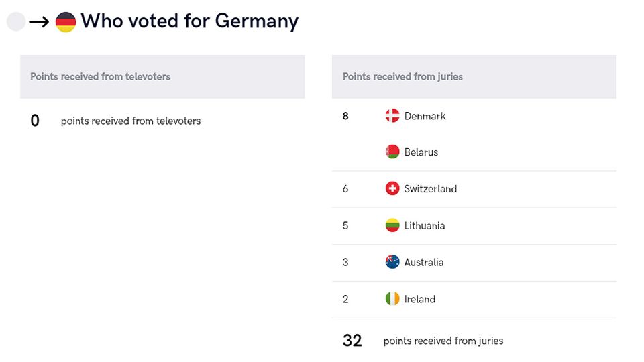The height and width of the screenshot is (362, 644).
Task: Click the 32 jury points total
Action: 352,341
